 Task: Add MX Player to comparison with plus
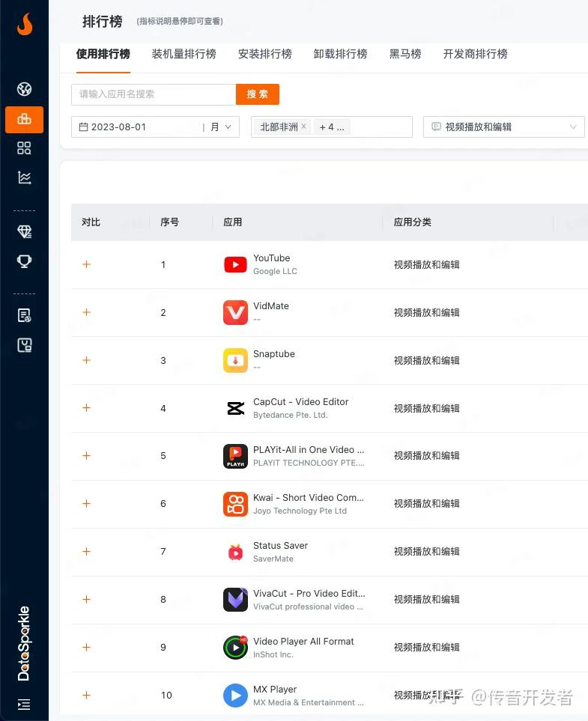click(86, 695)
